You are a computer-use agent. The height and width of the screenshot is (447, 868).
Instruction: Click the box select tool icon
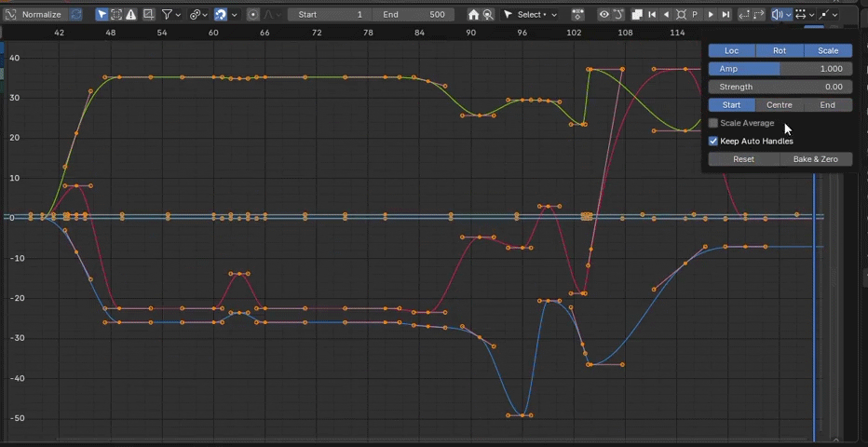116,15
